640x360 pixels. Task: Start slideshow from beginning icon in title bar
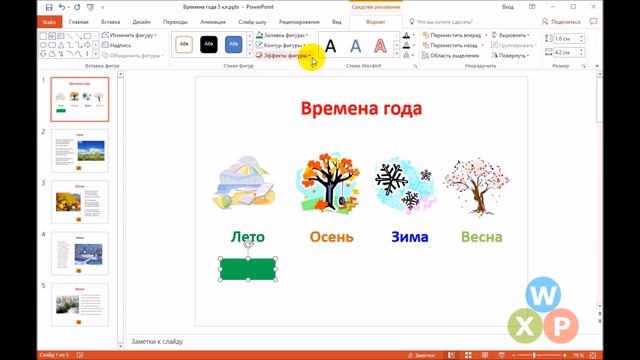pyautogui.click(x=90, y=7)
